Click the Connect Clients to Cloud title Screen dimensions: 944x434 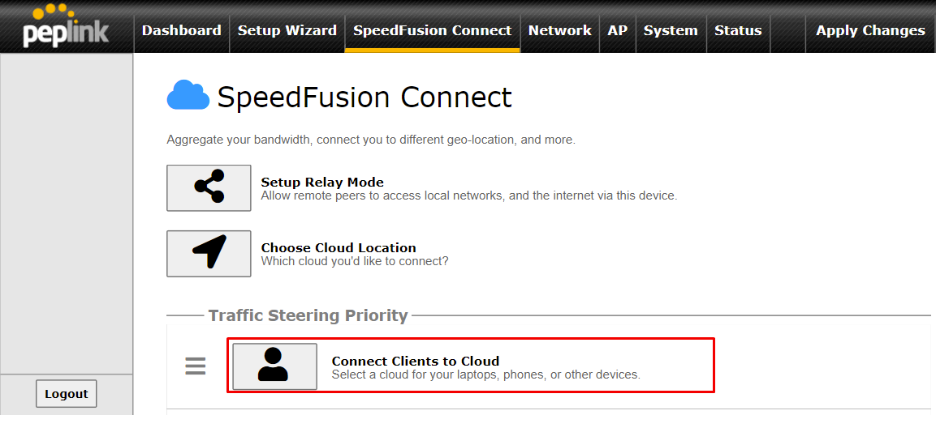[x=415, y=361]
